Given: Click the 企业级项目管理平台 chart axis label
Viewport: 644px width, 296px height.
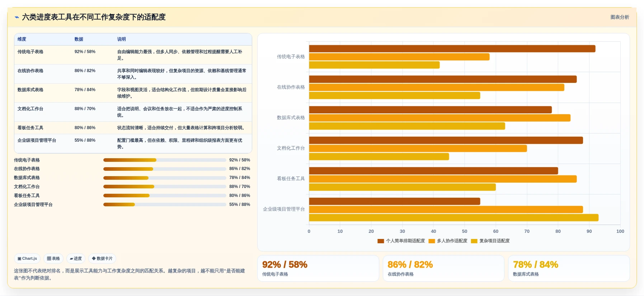Looking at the screenshot, I should pos(284,209).
